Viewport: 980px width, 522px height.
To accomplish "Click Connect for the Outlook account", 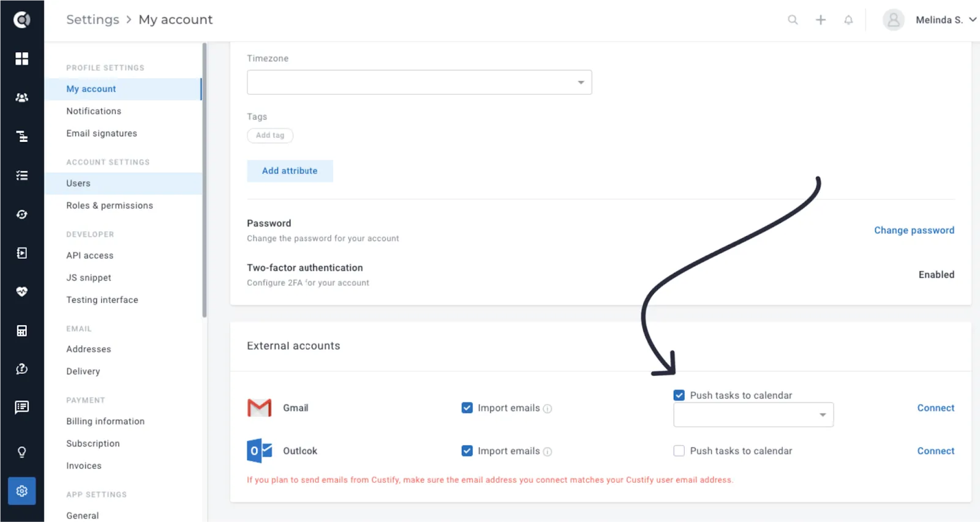I will 935,451.
